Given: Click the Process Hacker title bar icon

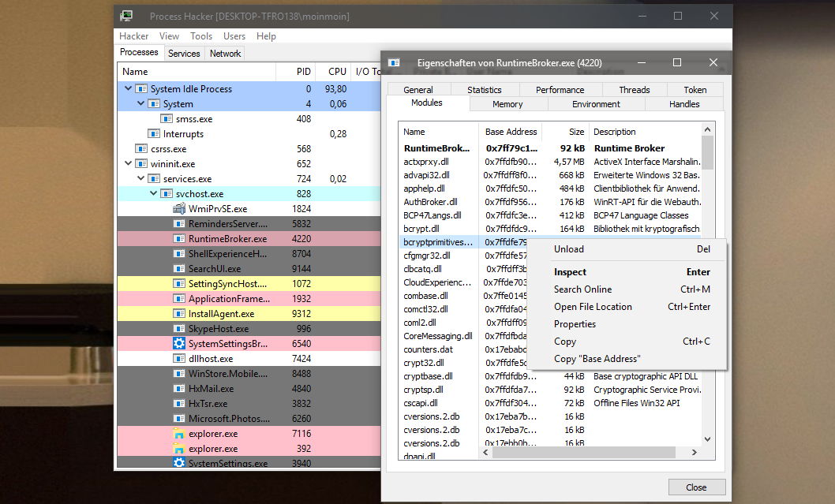Looking at the screenshot, I should click(127, 16).
